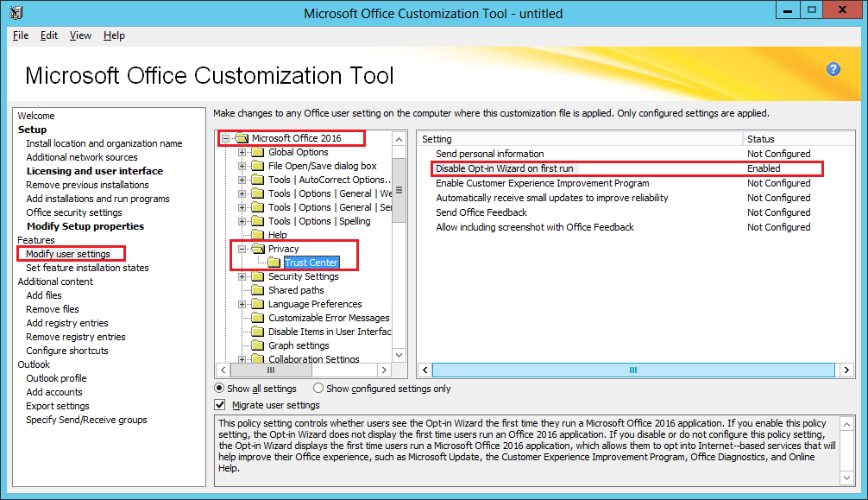868x500 pixels.
Task: Click the open Privacy folder icon
Action: pyautogui.click(x=257, y=249)
